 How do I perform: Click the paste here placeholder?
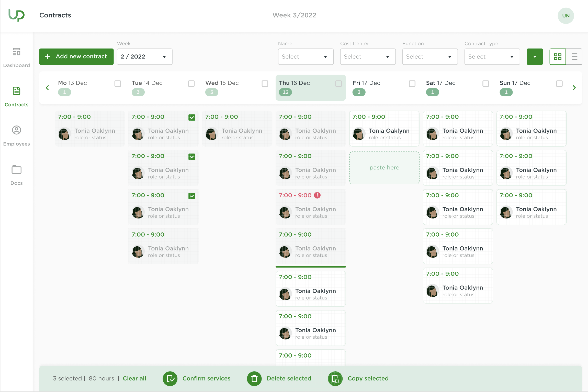[x=384, y=168]
